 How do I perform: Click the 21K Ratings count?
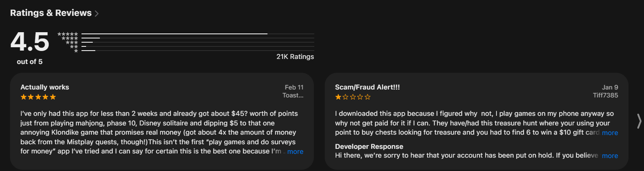(295, 57)
